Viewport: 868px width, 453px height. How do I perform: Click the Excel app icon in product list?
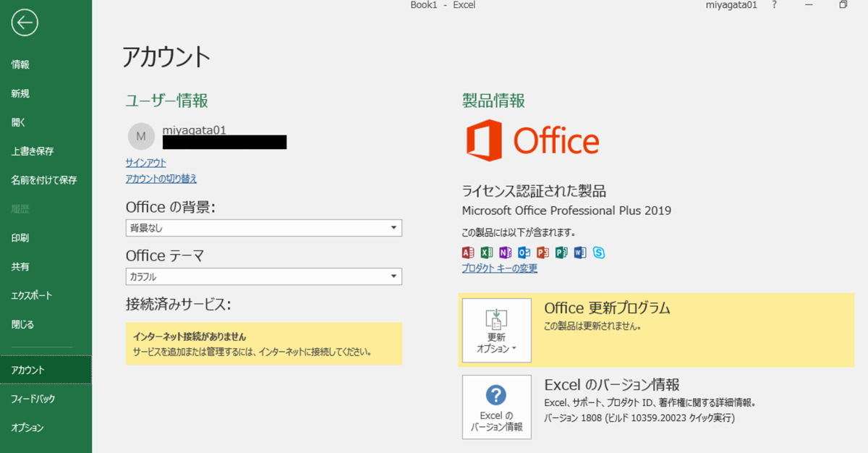point(486,253)
